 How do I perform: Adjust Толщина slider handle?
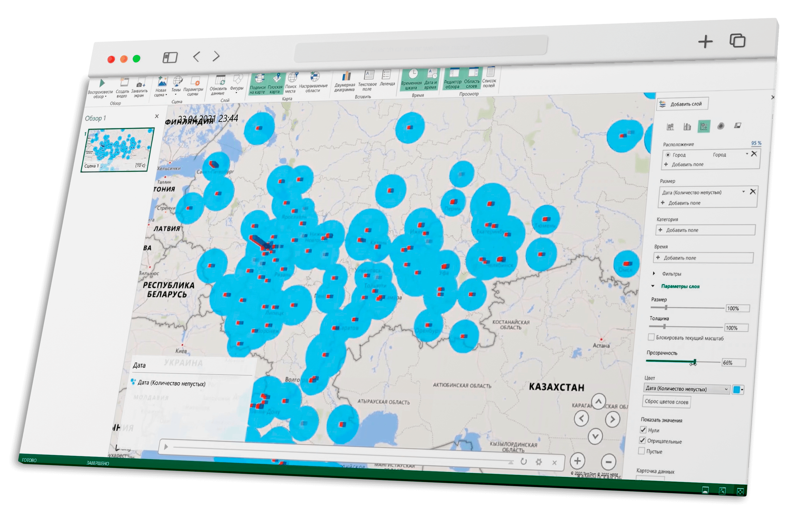click(x=664, y=327)
